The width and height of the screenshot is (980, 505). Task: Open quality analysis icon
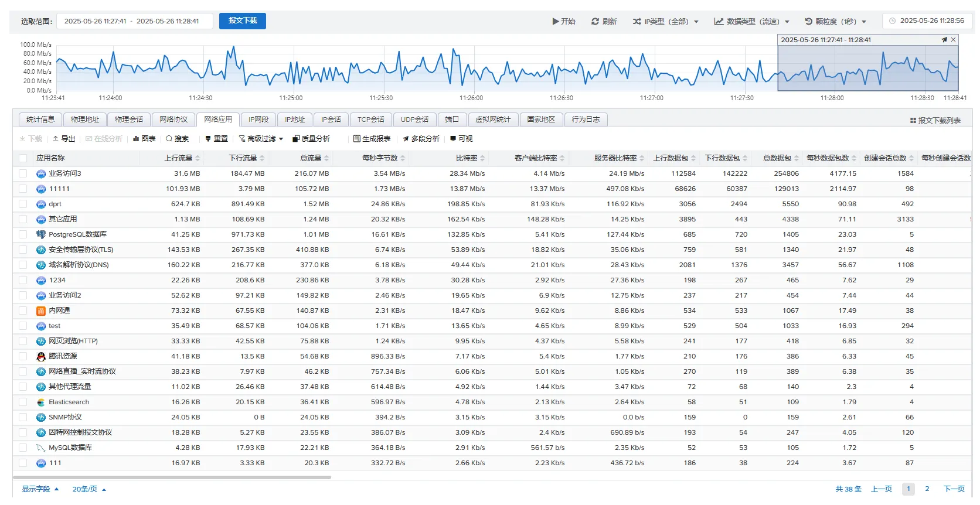[296, 139]
